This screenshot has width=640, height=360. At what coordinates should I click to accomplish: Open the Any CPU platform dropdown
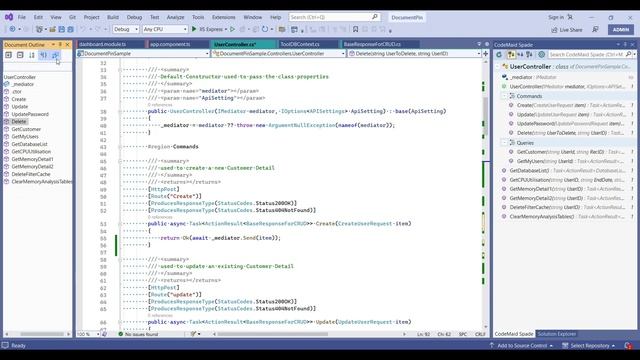165,29
